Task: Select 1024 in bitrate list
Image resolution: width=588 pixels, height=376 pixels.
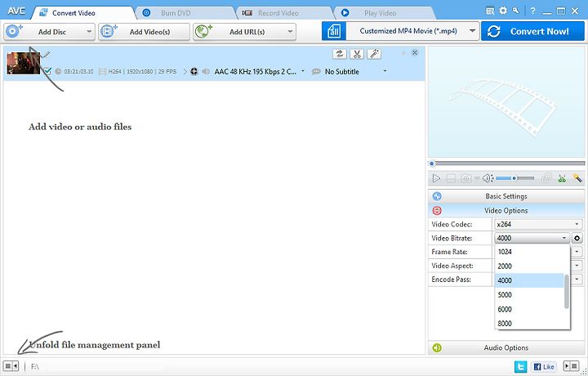Action: coord(529,252)
